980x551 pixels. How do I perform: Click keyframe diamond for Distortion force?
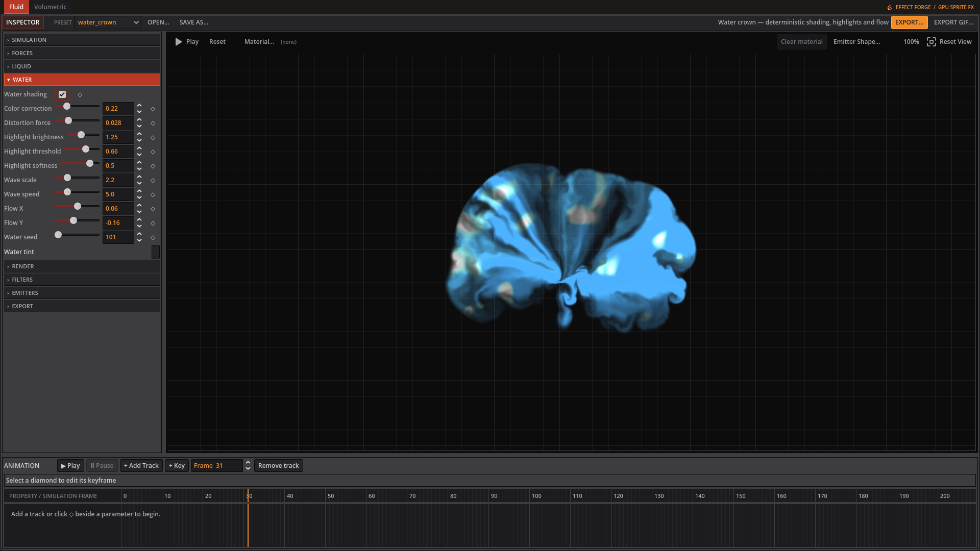pyautogui.click(x=153, y=123)
